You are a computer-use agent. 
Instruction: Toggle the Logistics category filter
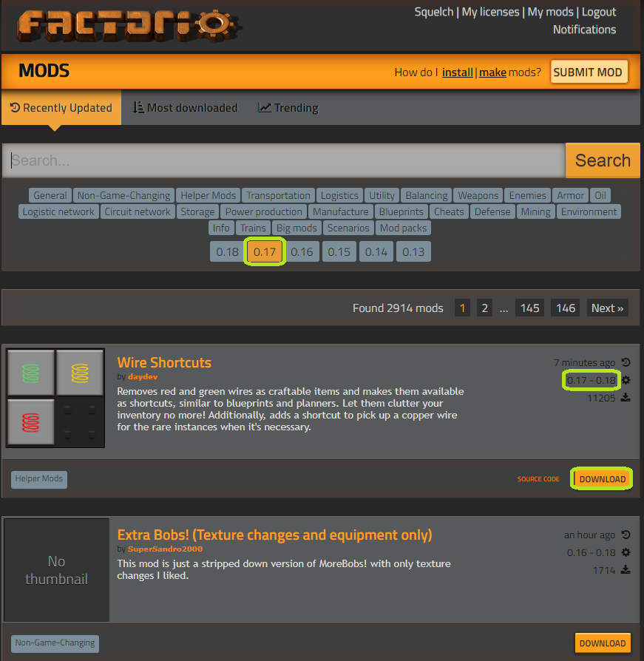click(x=339, y=196)
